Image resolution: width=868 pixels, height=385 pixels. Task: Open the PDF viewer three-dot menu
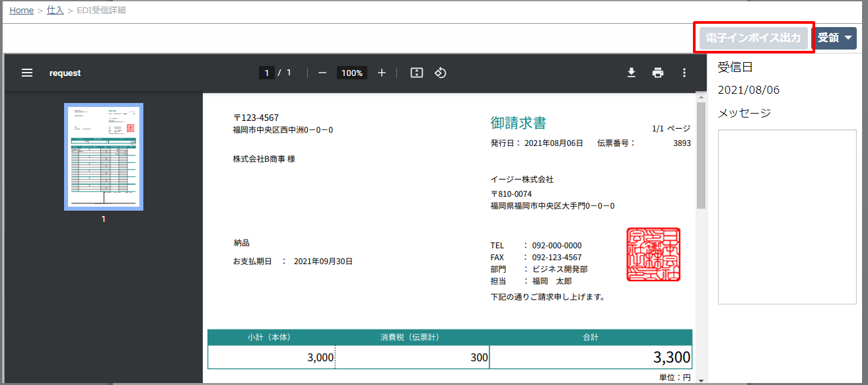pyautogui.click(x=684, y=73)
